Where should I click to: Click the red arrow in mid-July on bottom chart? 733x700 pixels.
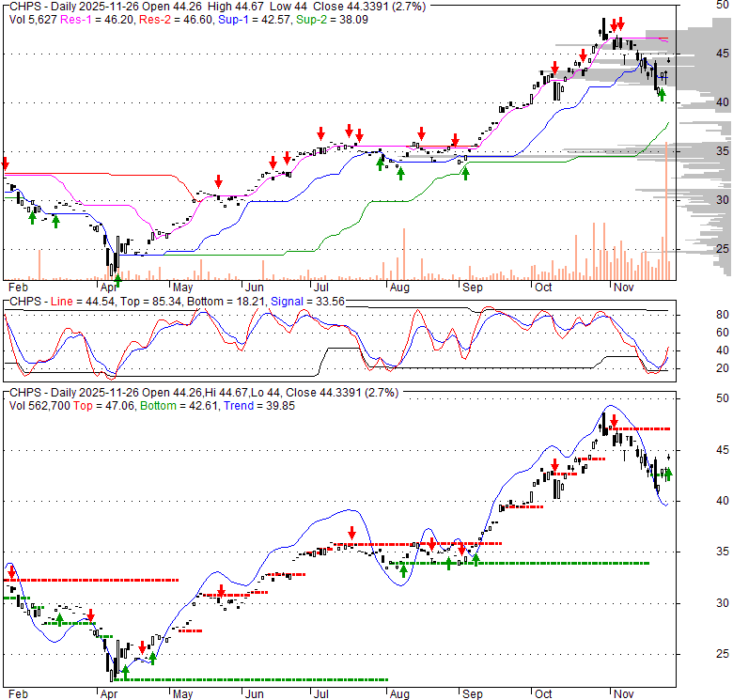click(x=350, y=534)
